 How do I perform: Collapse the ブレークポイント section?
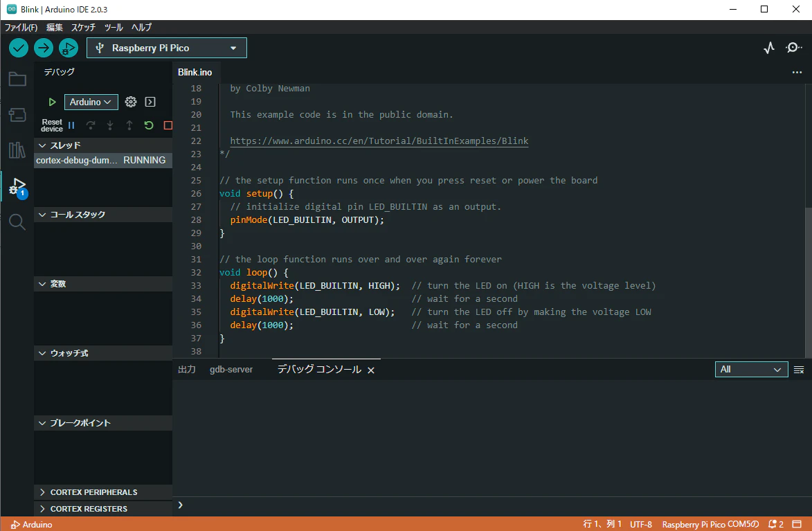coord(103,423)
